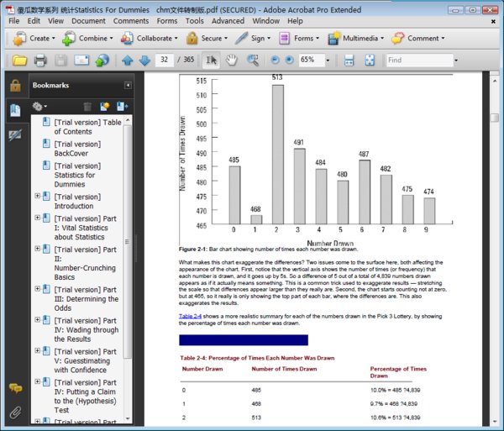Click the document vertical scrollbar thumb
504x431 pixels.
click(x=495, y=118)
